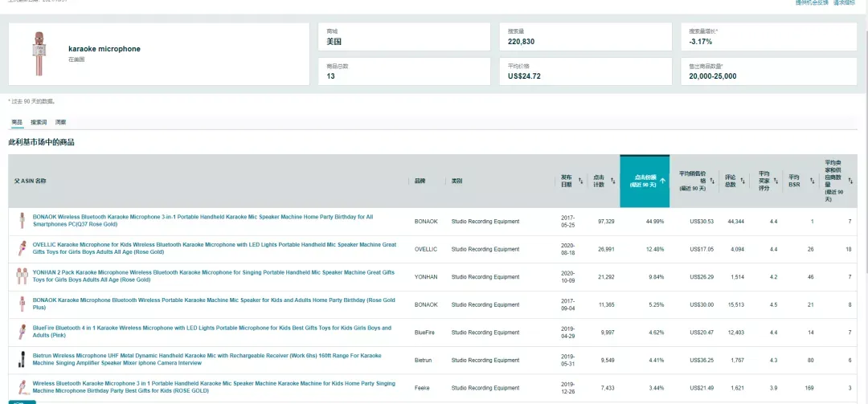Click sort arrows next to 评论总数

pos(744,181)
